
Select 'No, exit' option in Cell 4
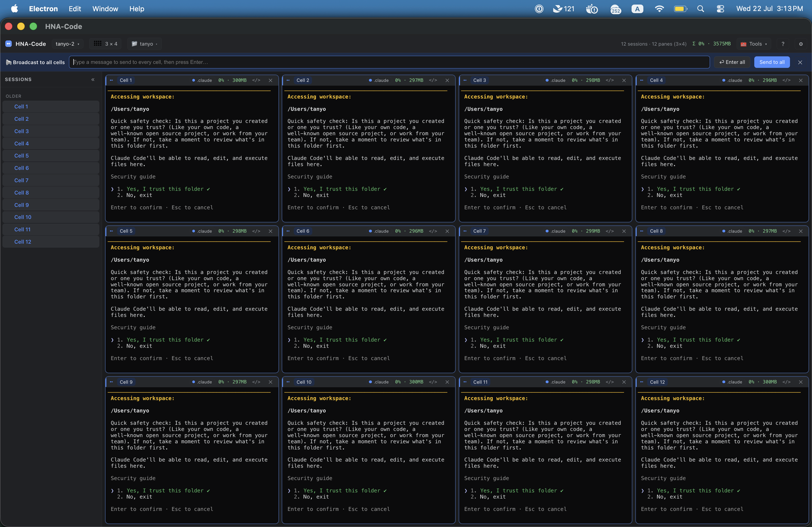click(665, 195)
